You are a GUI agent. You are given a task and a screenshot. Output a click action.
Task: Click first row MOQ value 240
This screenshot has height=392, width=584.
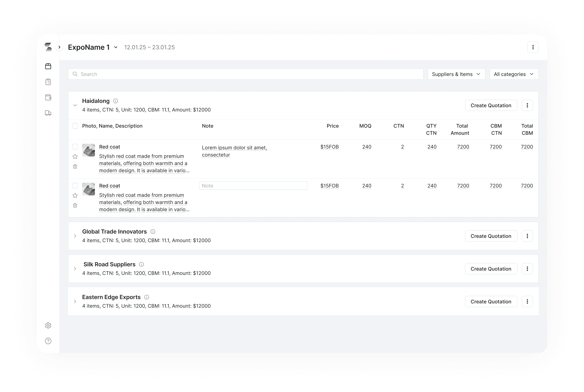(367, 147)
